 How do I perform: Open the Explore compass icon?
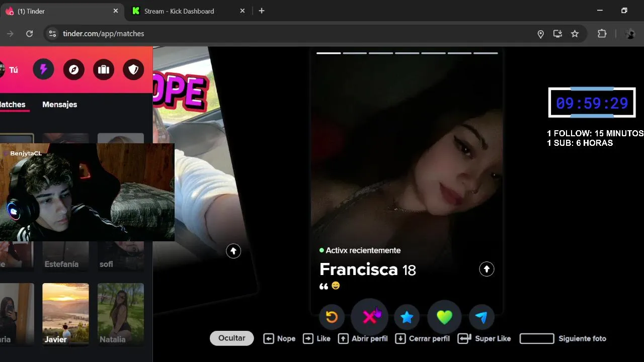click(73, 69)
